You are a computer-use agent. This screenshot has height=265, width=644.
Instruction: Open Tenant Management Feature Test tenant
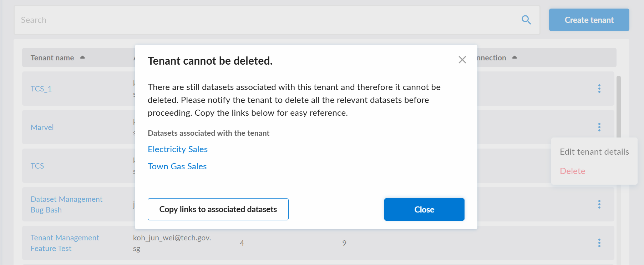click(x=65, y=243)
